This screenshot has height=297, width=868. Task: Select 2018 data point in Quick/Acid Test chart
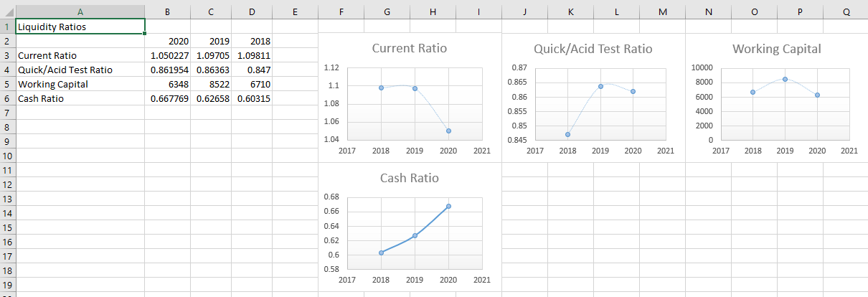pos(567,134)
